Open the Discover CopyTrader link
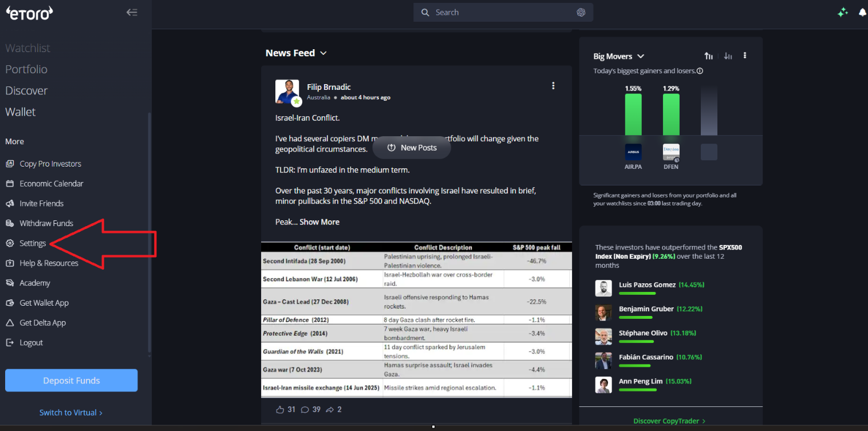The image size is (868, 431). (x=668, y=421)
